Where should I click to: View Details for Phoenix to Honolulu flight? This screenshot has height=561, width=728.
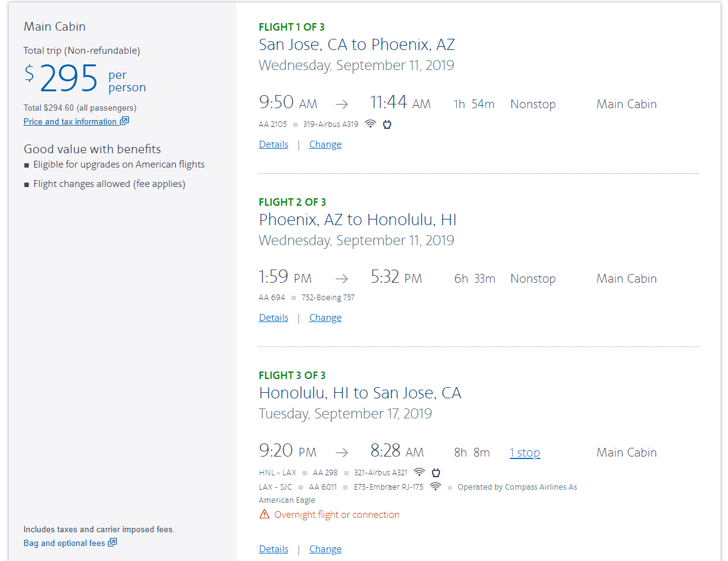point(274,318)
